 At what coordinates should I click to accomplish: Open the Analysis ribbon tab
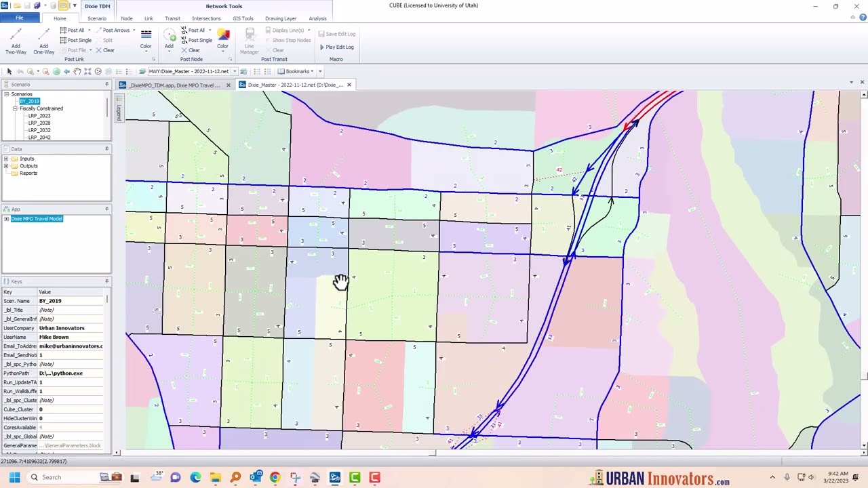(317, 18)
